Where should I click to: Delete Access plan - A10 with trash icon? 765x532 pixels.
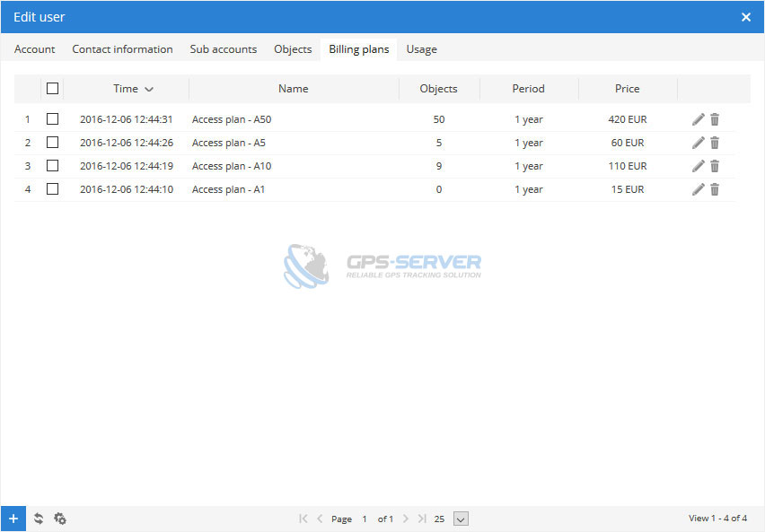point(715,166)
